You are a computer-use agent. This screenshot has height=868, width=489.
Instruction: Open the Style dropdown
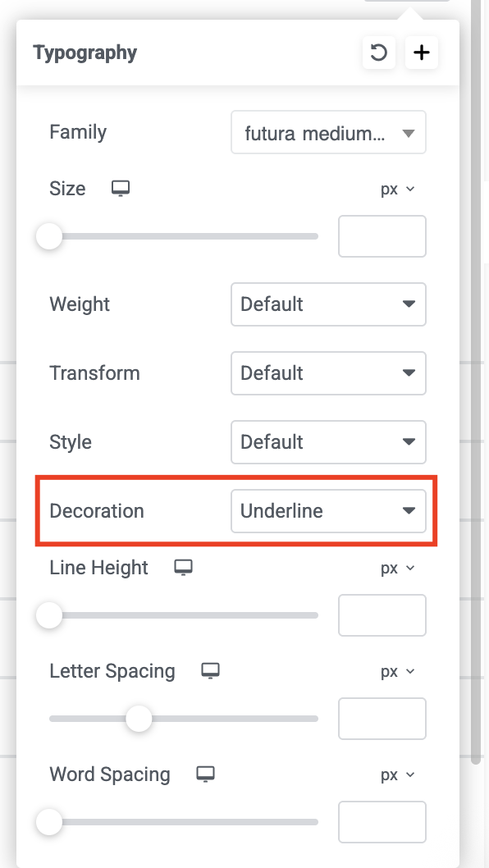pyautogui.click(x=328, y=441)
